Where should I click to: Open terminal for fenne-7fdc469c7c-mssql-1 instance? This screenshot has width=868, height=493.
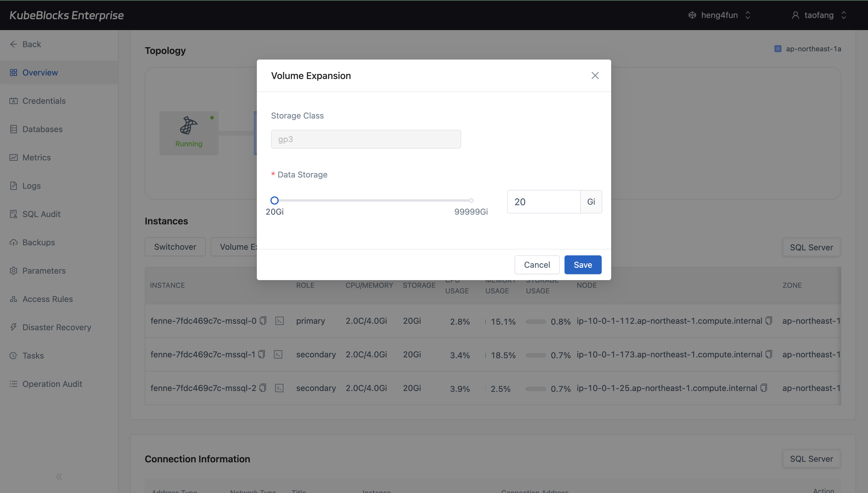click(278, 354)
